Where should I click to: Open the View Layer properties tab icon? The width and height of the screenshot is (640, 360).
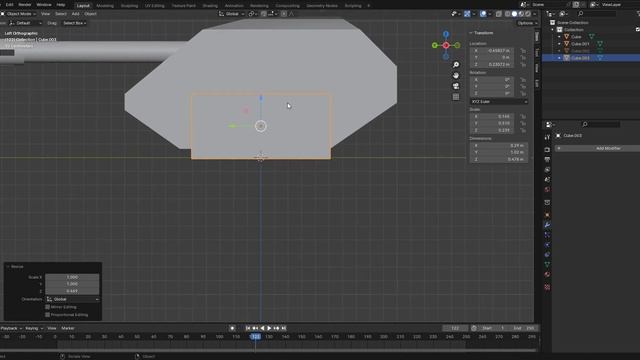click(x=547, y=169)
